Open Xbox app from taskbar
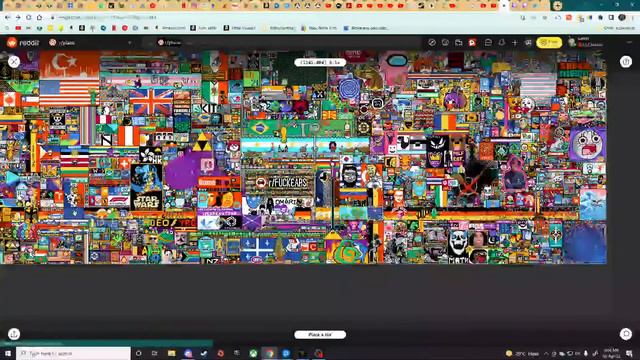This screenshot has width=640, height=360. (253, 353)
